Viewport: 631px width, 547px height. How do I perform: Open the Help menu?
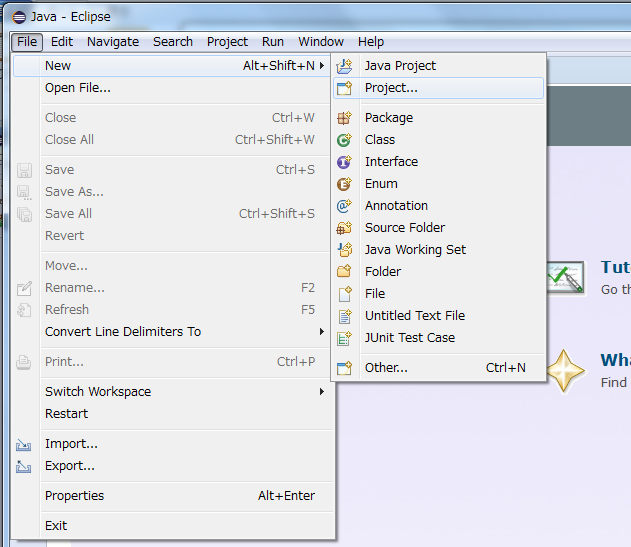(371, 42)
